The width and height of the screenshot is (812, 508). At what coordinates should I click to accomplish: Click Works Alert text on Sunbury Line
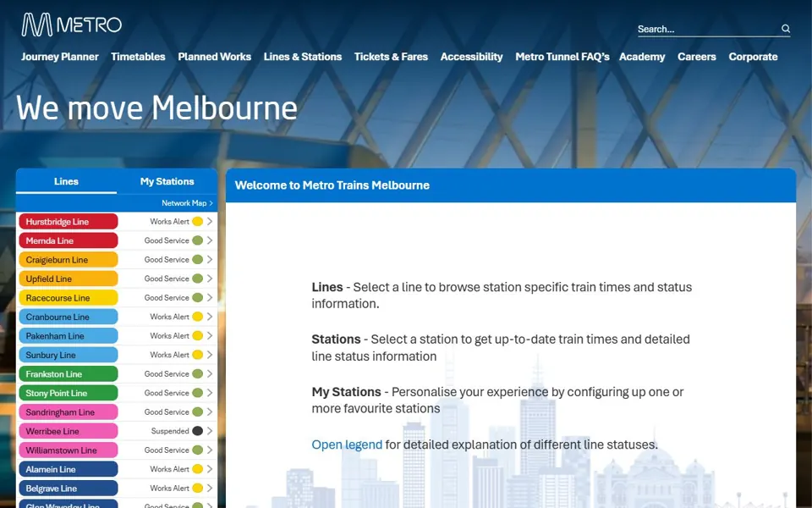(169, 355)
